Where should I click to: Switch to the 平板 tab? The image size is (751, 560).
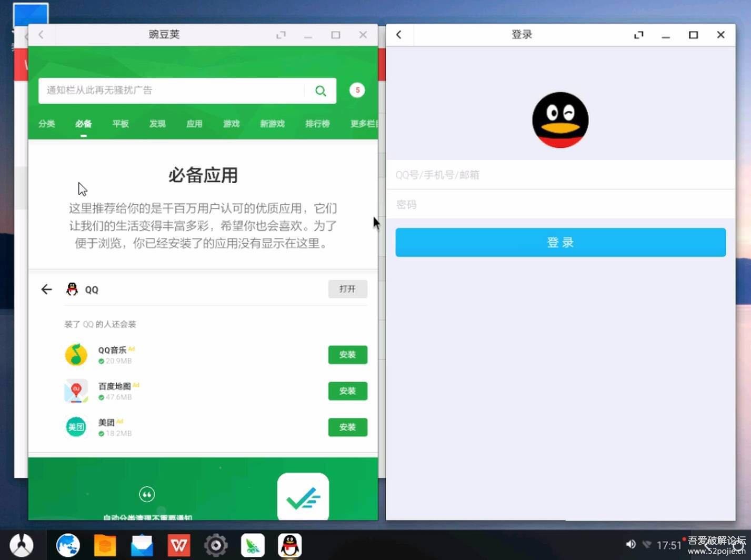[121, 124]
